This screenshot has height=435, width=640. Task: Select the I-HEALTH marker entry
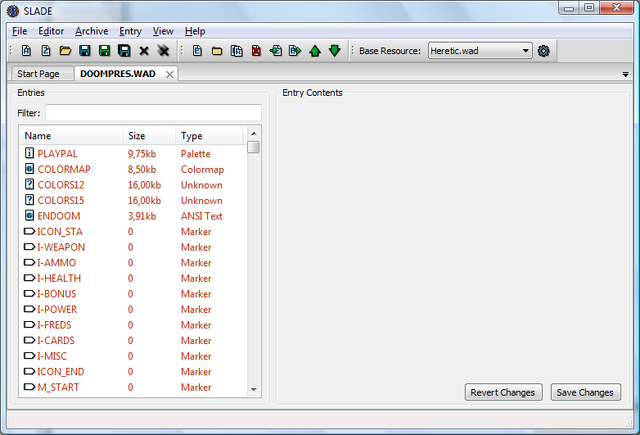tap(133, 278)
